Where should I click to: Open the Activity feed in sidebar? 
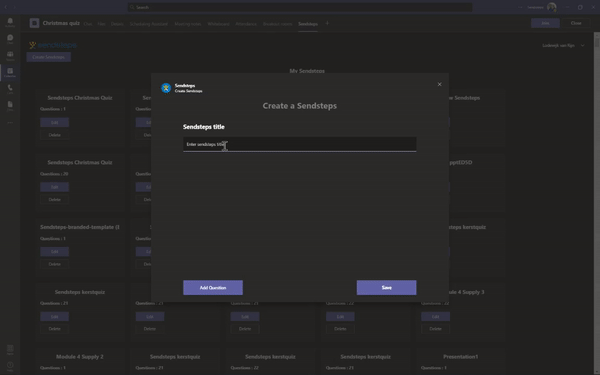[x=10, y=22]
